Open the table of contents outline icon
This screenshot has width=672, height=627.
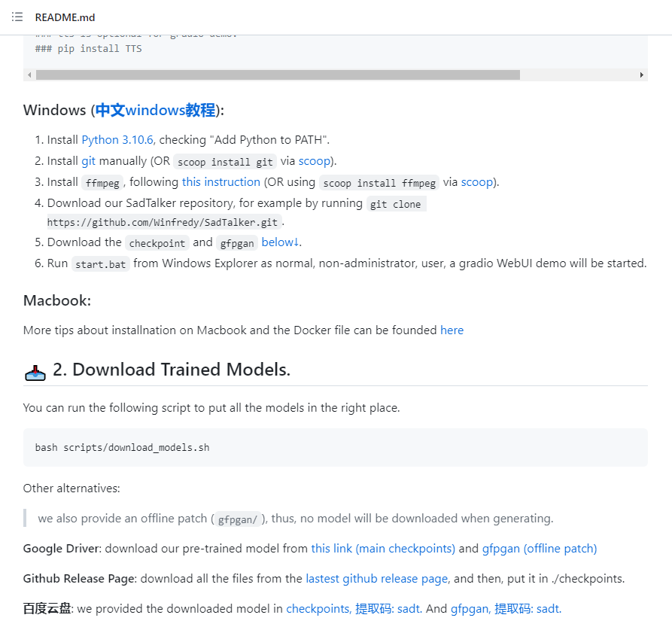tap(17, 17)
